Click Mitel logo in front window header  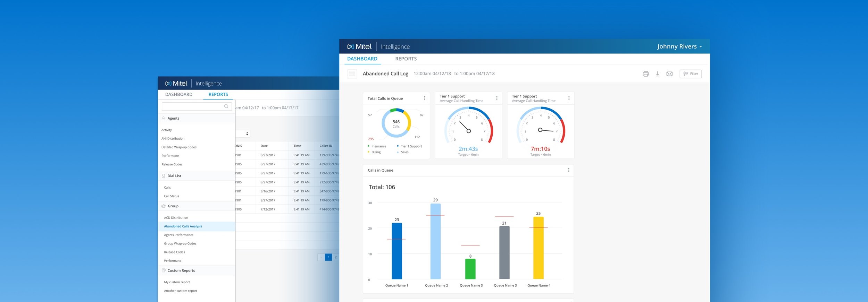point(359,46)
